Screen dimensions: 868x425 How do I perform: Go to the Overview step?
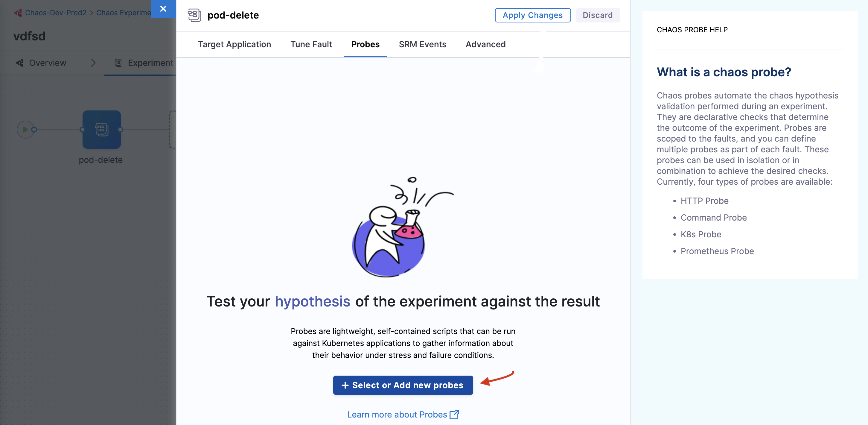[x=48, y=63]
